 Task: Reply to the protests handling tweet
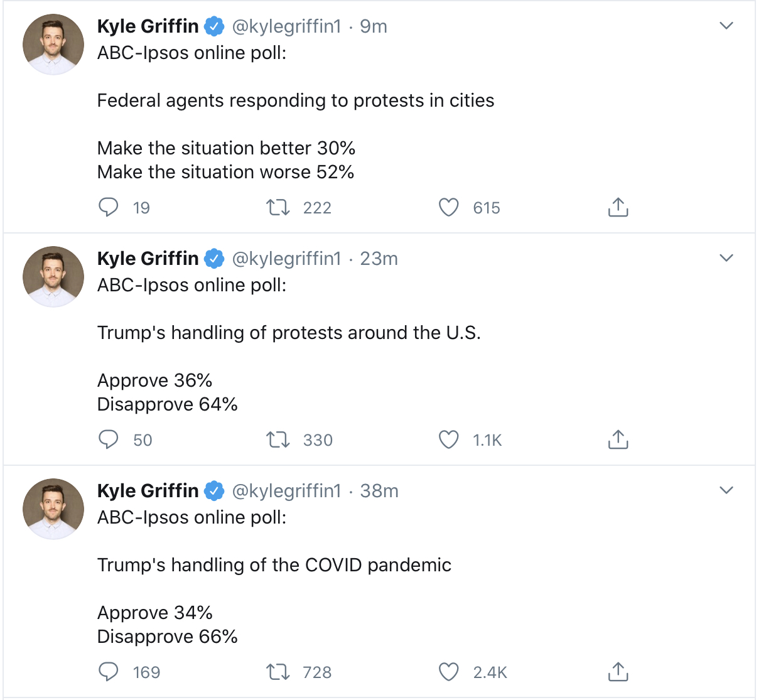click(109, 439)
